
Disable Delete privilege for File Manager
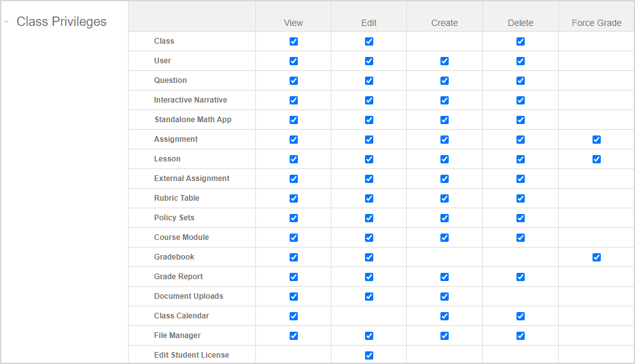(520, 336)
